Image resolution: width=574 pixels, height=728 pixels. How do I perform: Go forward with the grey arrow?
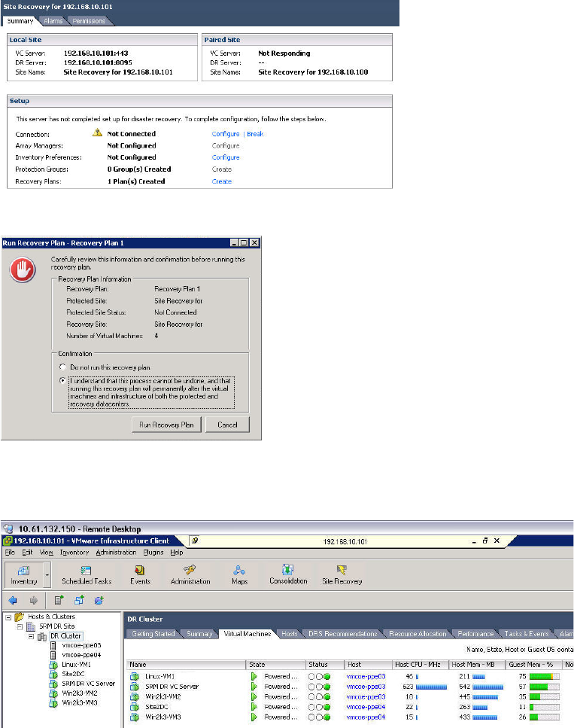[33, 600]
